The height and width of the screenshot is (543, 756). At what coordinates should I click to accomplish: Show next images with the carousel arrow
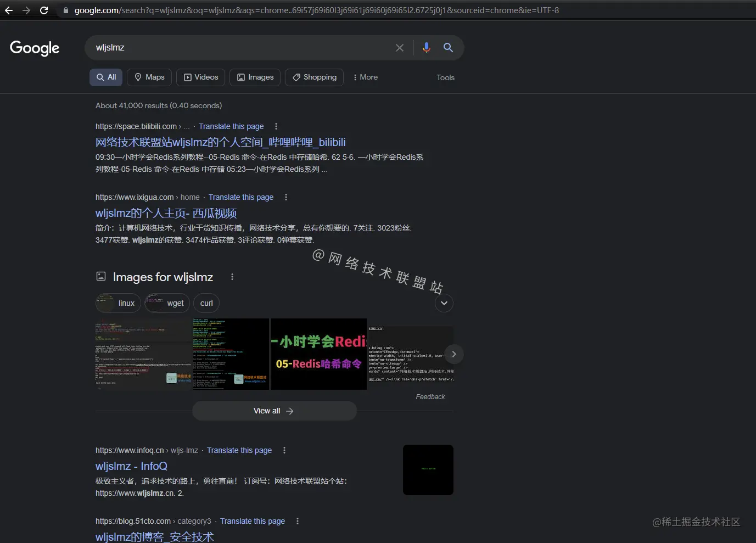point(453,354)
